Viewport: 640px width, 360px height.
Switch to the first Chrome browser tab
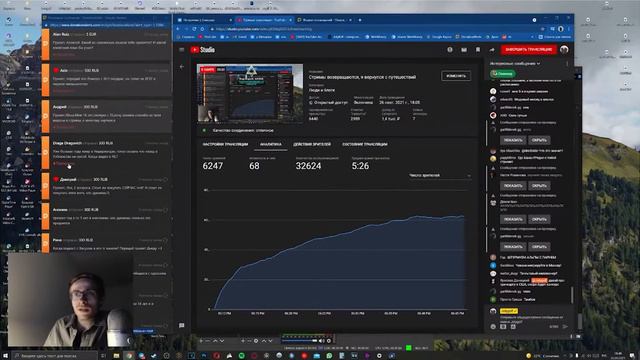[204, 20]
